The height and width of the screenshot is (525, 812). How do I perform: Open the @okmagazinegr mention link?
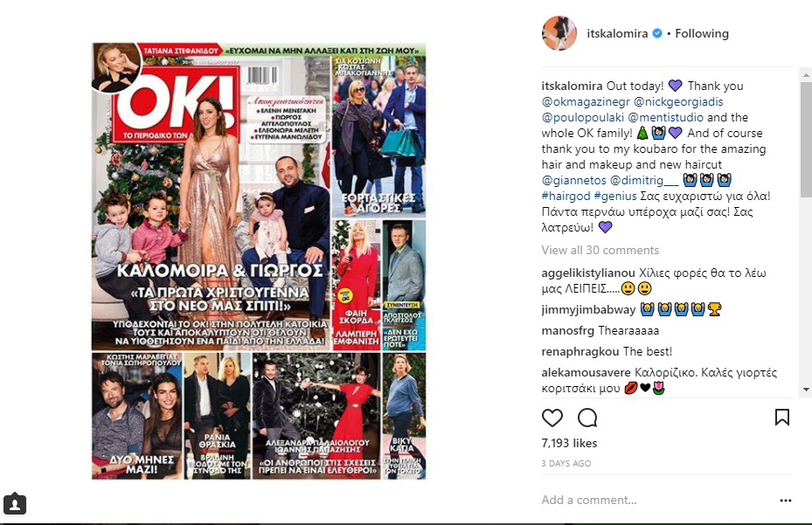(x=586, y=102)
